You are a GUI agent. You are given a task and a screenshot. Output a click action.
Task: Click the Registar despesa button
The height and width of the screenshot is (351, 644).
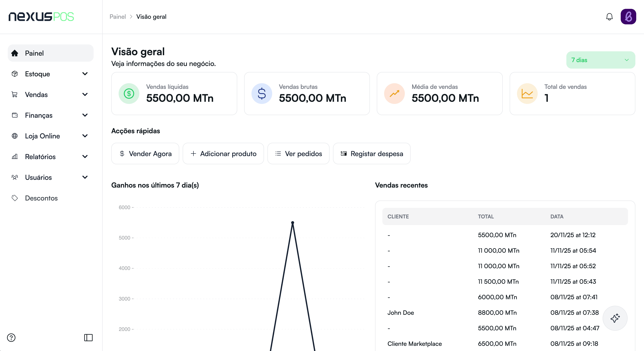click(372, 154)
